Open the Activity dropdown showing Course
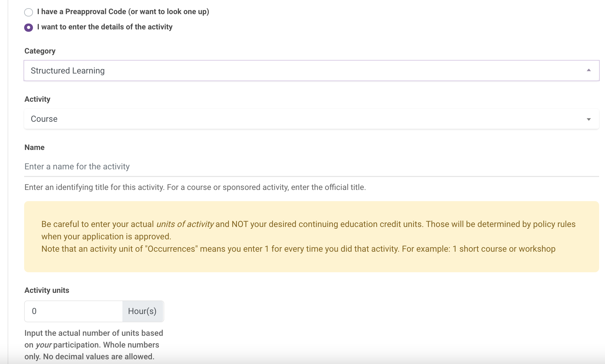Screen dimensions: 605x364 pos(312,119)
